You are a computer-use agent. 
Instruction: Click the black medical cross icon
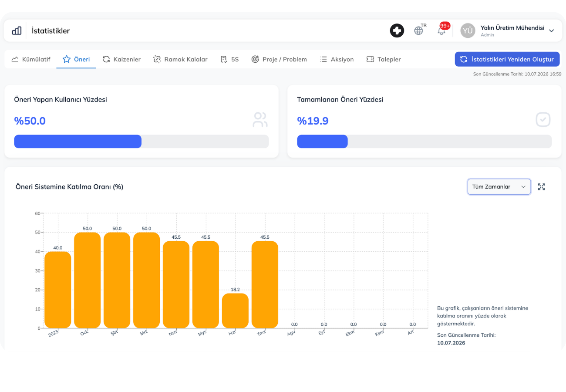[x=397, y=30]
